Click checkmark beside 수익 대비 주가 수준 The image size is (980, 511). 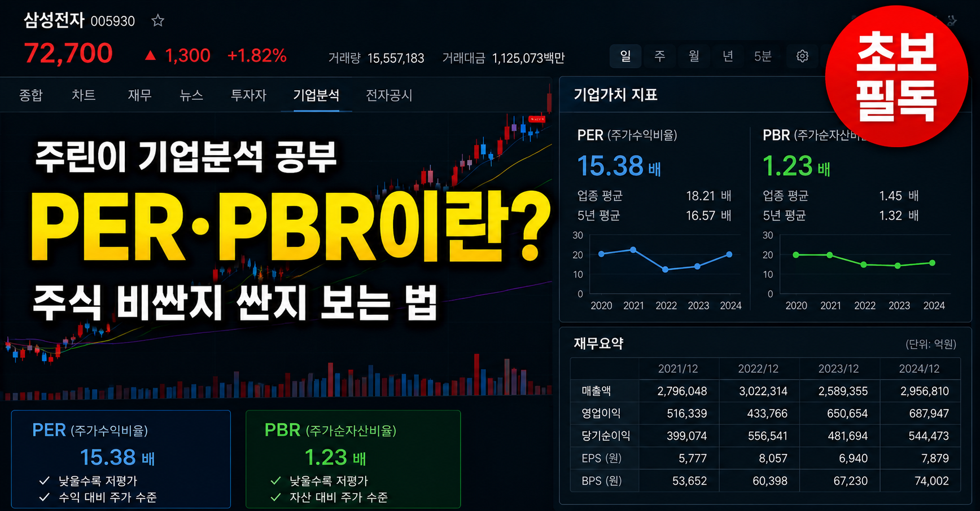(45, 497)
